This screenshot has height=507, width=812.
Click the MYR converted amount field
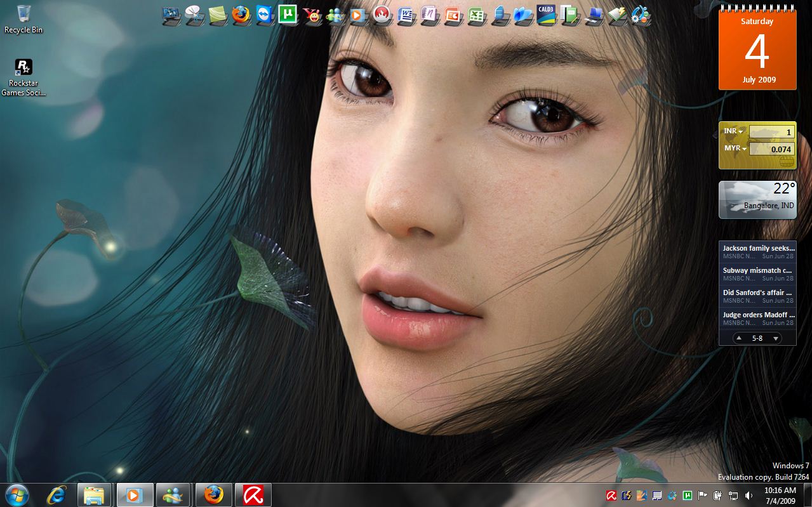[771, 149]
